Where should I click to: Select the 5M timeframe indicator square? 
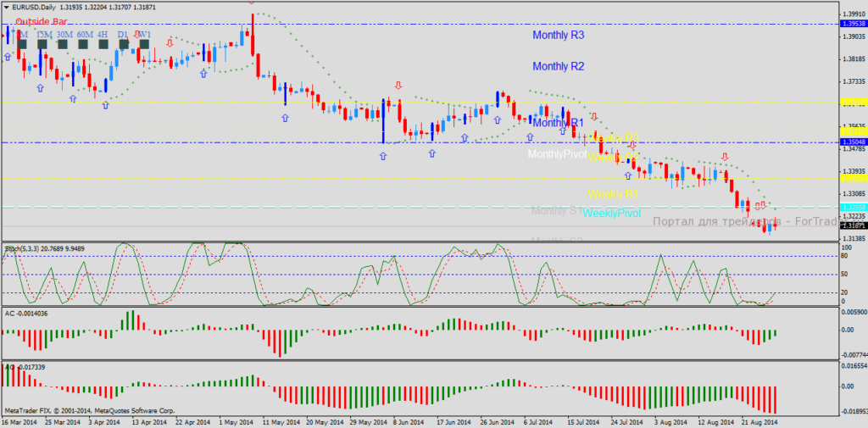click(22, 44)
